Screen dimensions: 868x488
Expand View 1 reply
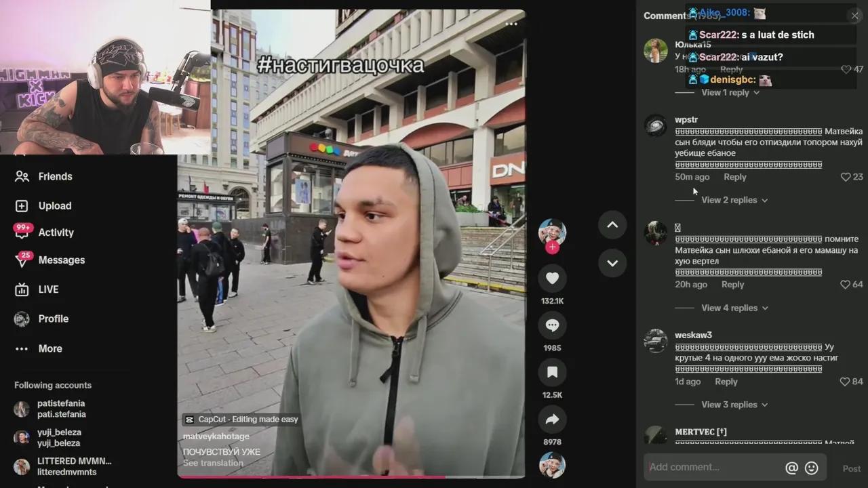[x=730, y=92]
